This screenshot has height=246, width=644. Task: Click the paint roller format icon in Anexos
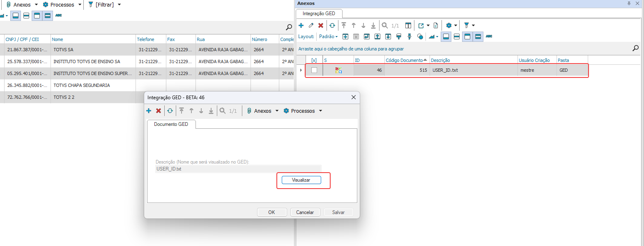pyautogui.click(x=398, y=36)
